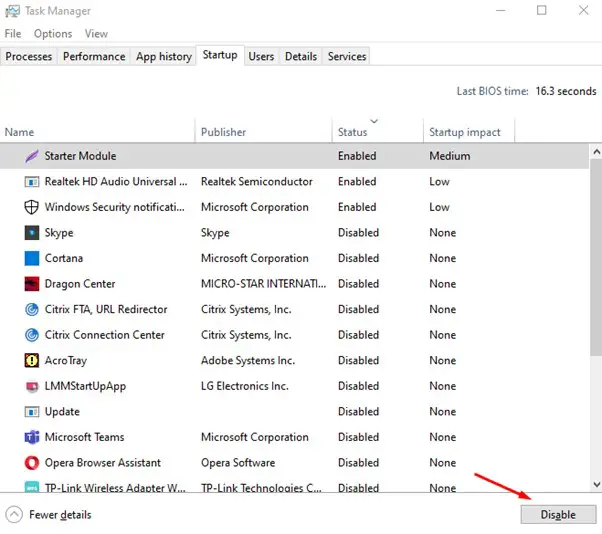Maximize the Task Manager window

pyautogui.click(x=542, y=10)
